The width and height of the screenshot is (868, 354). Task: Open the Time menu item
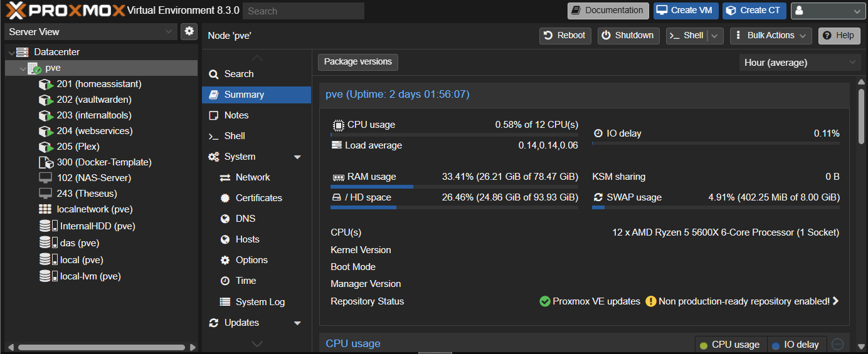pyautogui.click(x=257, y=281)
